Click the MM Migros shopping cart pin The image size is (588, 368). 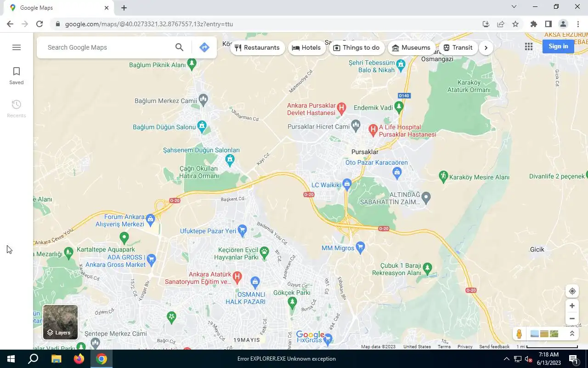tap(360, 247)
